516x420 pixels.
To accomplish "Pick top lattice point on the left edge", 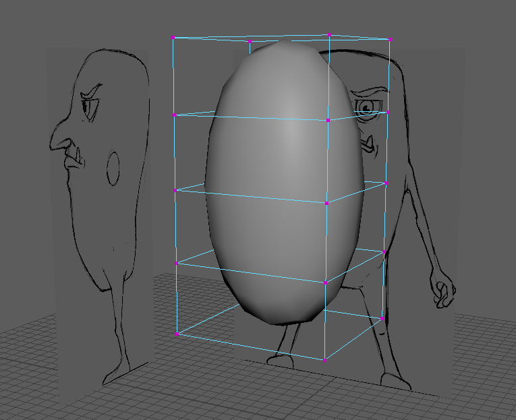I will [x=173, y=38].
